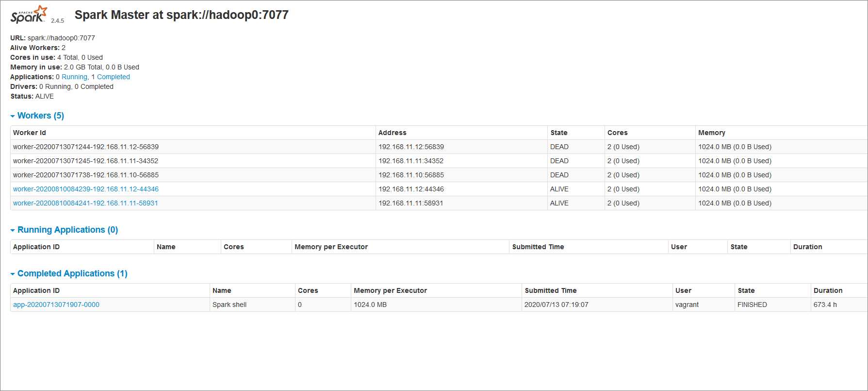This screenshot has height=391, width=868.
Task: Click the Spark shell application name
Action: [x=229, y=305]
